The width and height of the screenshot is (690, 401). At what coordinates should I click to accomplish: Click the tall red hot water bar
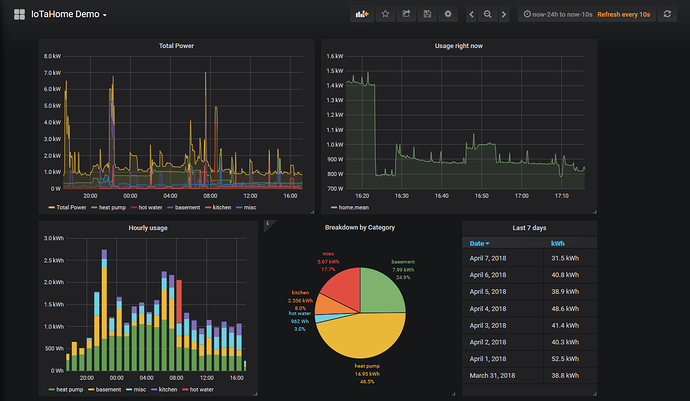[179, 301]
